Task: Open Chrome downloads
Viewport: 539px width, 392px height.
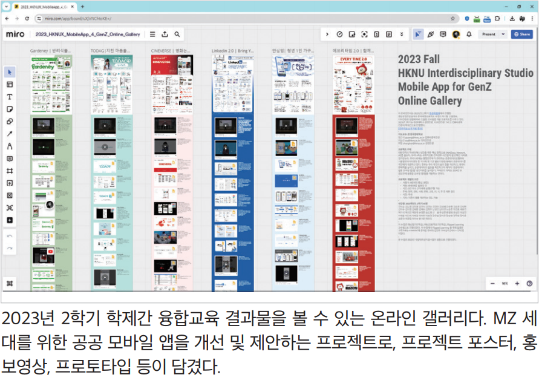Action: click(512, 18)
